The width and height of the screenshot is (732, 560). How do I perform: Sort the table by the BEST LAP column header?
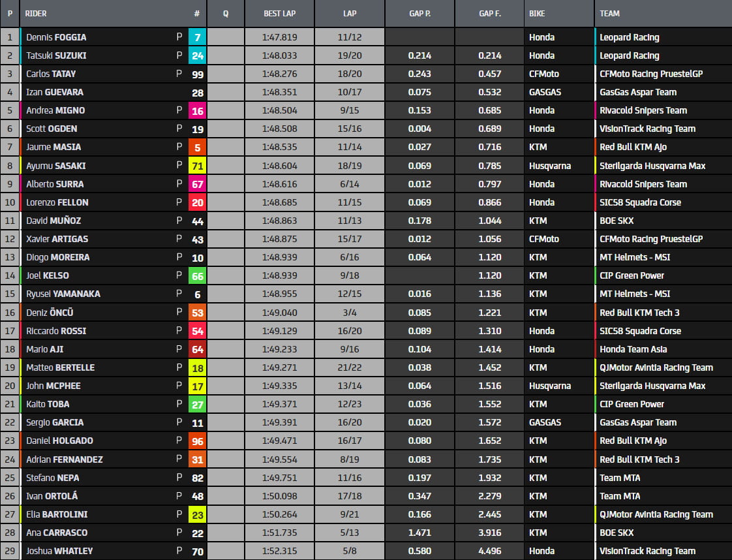click(x=279, y=13)
